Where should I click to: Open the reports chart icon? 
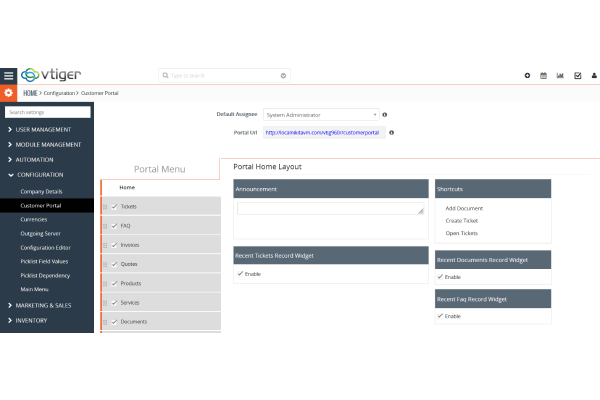tap(560, 75)
